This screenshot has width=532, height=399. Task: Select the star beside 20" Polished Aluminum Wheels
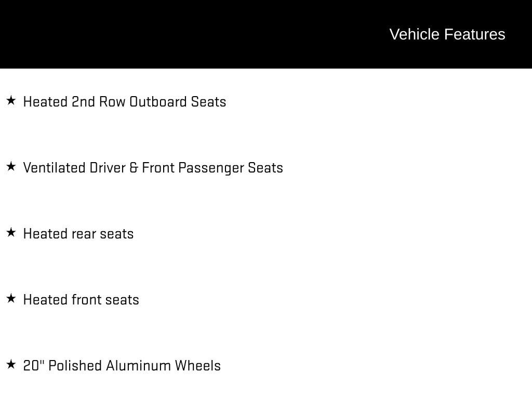[x=11, y=364]
